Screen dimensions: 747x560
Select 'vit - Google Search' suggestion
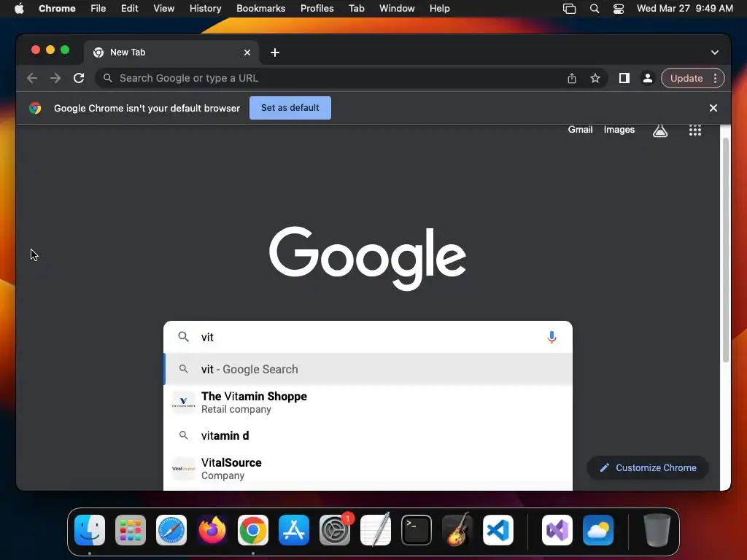[368, 369]
